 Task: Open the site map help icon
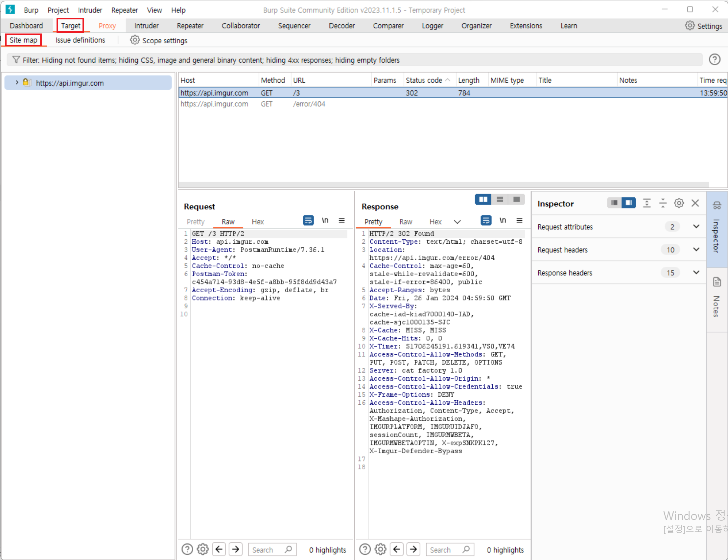pos(714,60)
